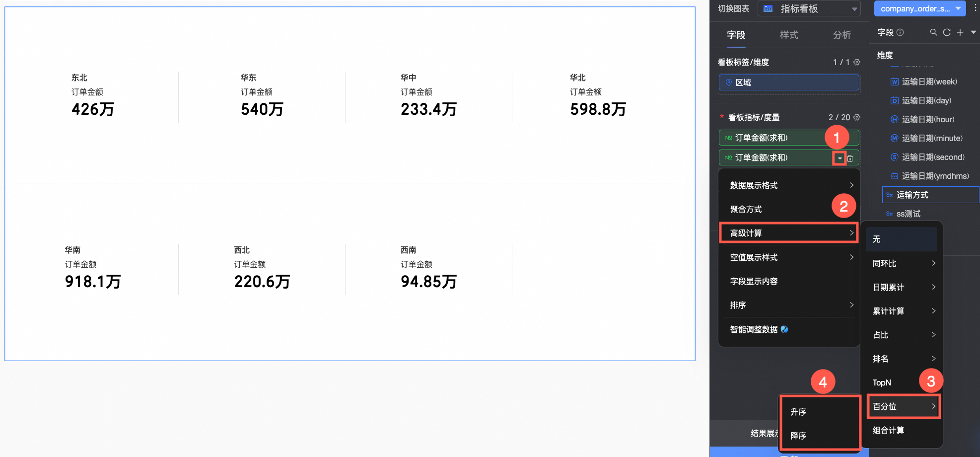Select the 运输方式 dimension field
Image resolution: width=980 pixels, height=457 pixels.
930,195
